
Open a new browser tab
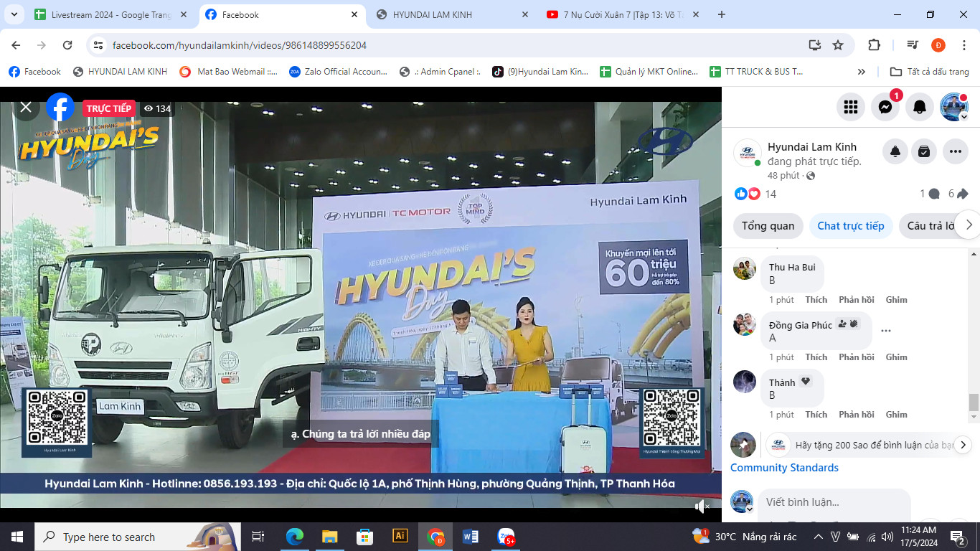click(x=722, y=14)
